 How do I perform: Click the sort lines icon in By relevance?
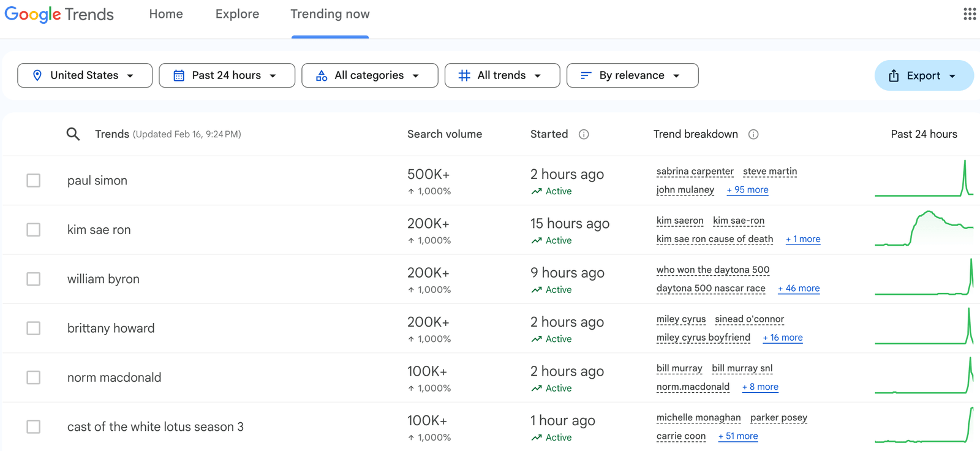(x=586, y=75)
